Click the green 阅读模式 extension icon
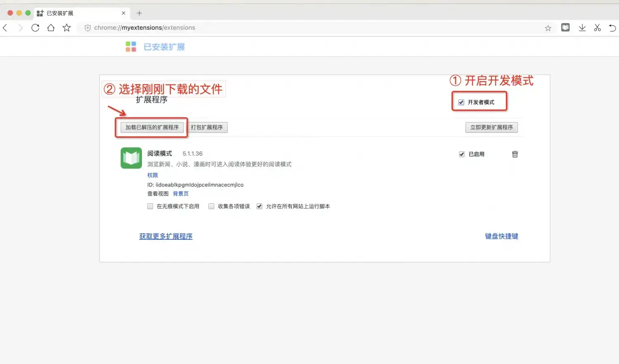Viewport: 619px width, 364px height. pos(131,158)
